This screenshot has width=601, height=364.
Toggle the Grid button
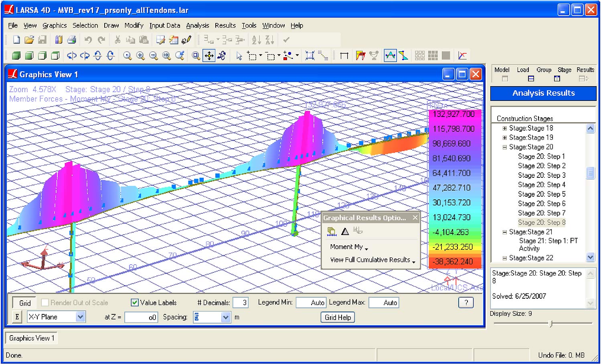pyautogui.click(x=25, y=303)
